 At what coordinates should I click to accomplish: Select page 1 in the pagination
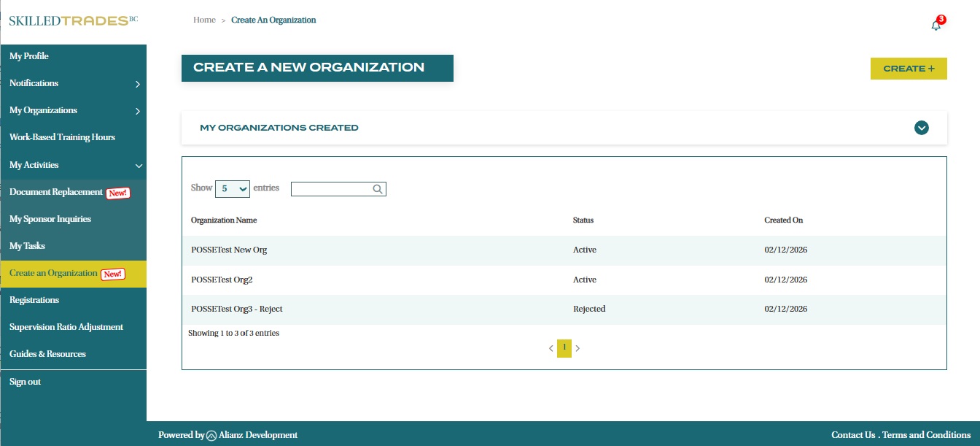tap(564, 348)
